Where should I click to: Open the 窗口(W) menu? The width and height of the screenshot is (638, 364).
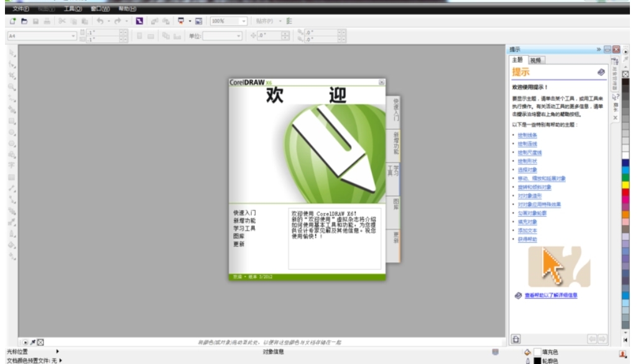tap(100, 9)
